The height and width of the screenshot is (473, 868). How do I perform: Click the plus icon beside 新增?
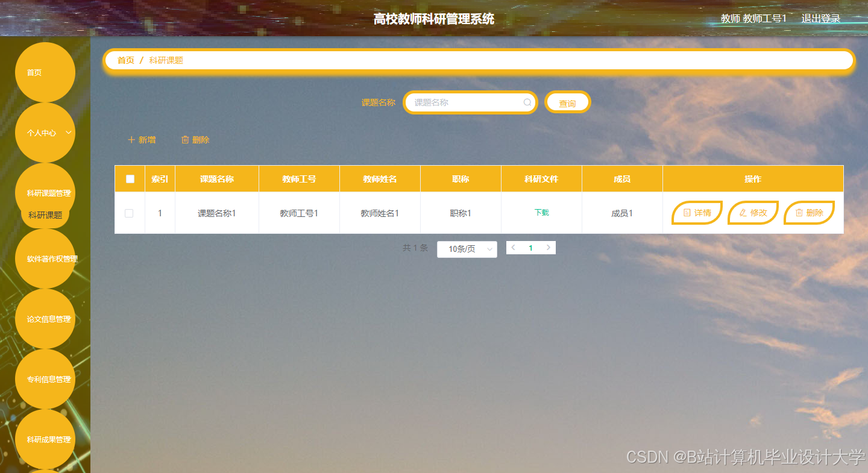point(131,140)
